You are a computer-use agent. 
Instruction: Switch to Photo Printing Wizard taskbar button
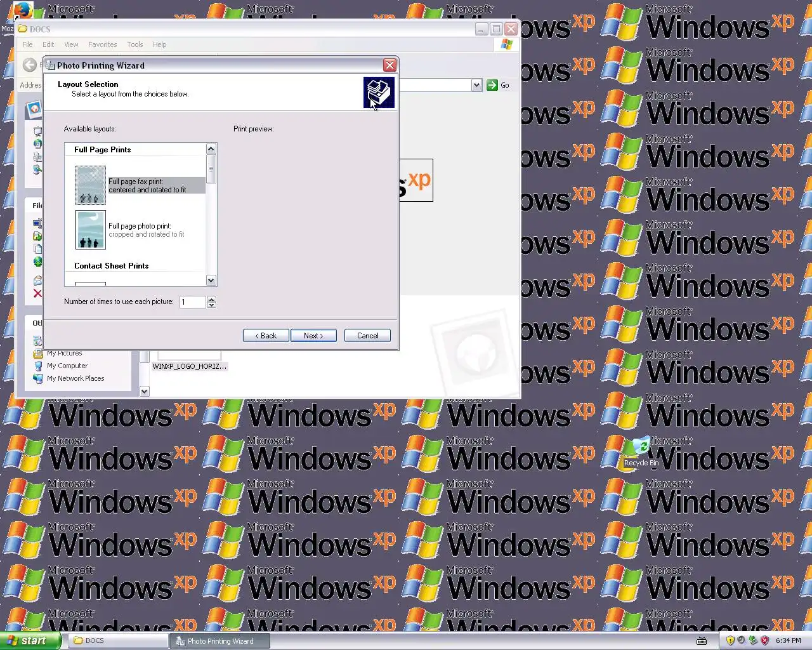(219, 640)
